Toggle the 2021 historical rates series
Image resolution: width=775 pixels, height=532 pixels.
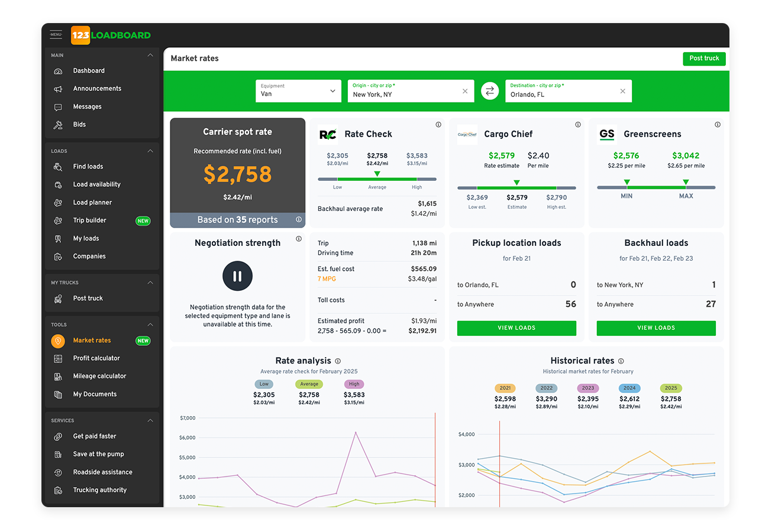[505, 388]
